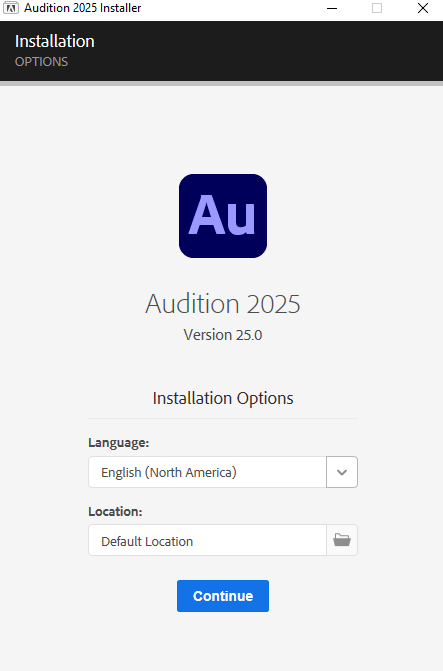
Task: Click the Language: field label
Action: 119,442
